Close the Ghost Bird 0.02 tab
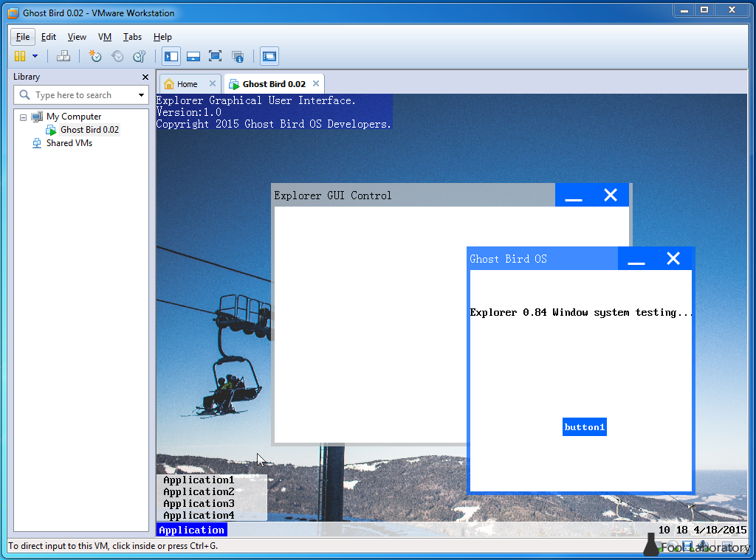 [316, 83]
